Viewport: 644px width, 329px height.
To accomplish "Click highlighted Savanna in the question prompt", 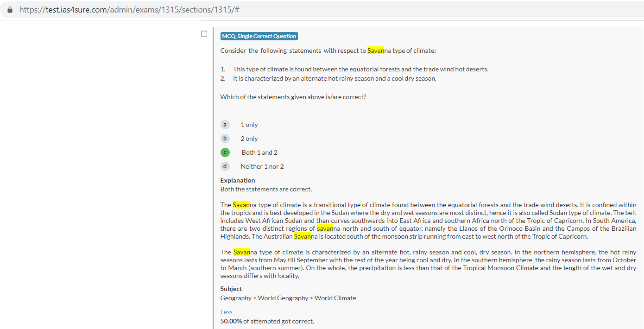I will click(376, 51).
